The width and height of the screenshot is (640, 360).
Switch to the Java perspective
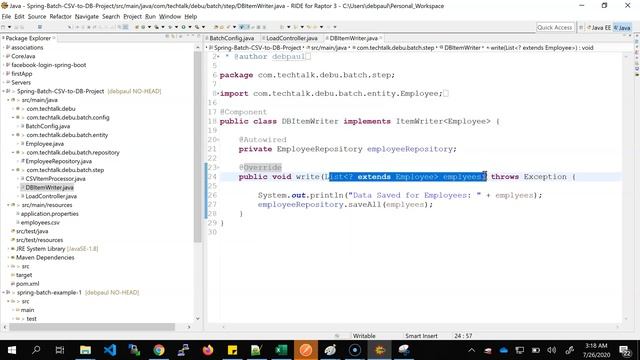pos(622,28)
